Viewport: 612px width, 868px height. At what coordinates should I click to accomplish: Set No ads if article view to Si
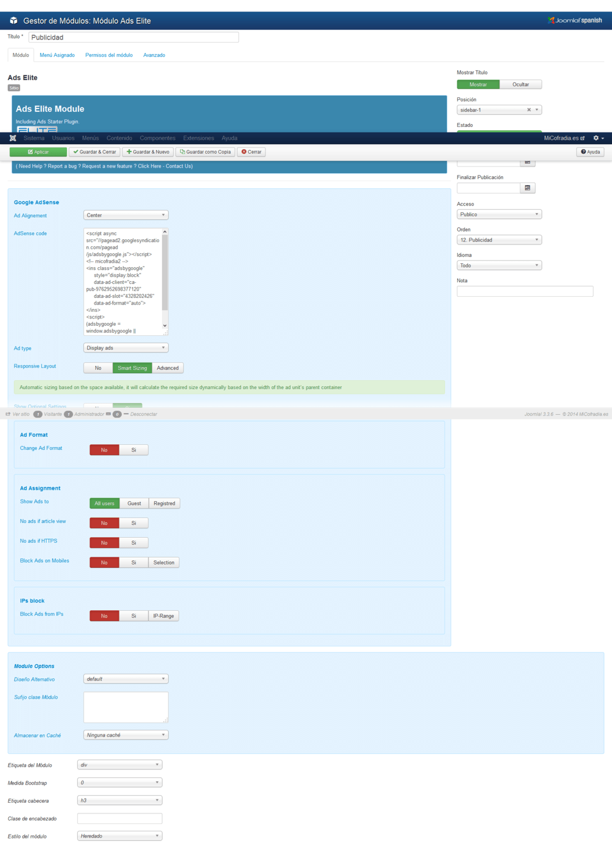[134, 523]
